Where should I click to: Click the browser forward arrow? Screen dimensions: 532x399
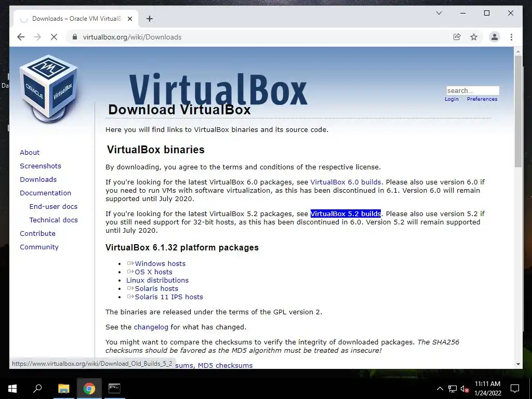coord(37,37)
